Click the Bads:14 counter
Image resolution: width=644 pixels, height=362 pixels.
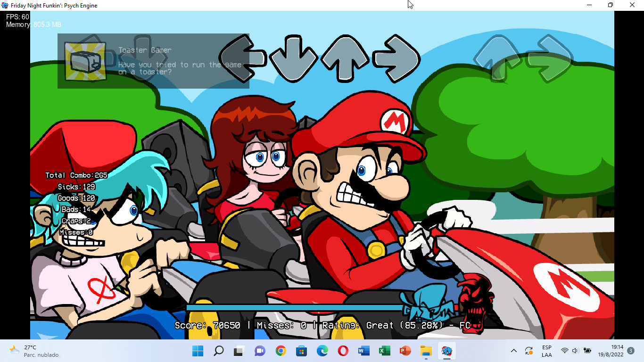click(76, 209)
